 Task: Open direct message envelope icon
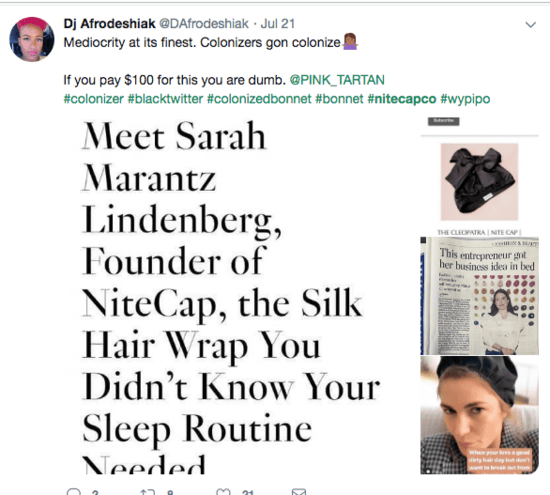point(299,492)
